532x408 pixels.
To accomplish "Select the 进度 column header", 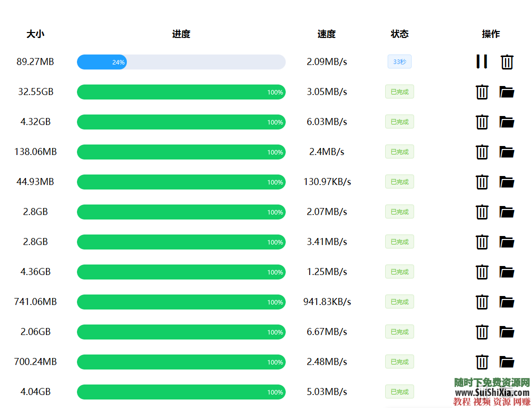I will tap(181, 34).
